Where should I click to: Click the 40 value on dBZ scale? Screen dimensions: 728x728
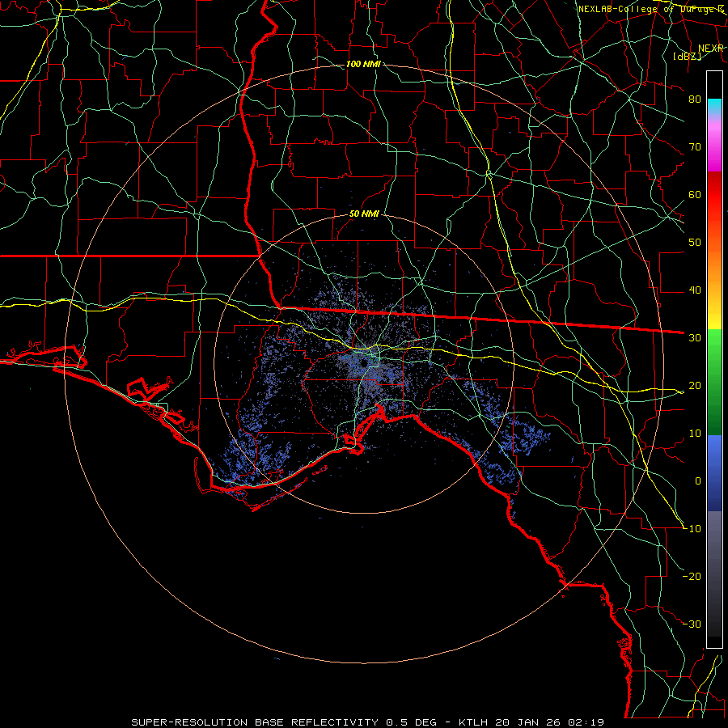click(x=695, y=290)
